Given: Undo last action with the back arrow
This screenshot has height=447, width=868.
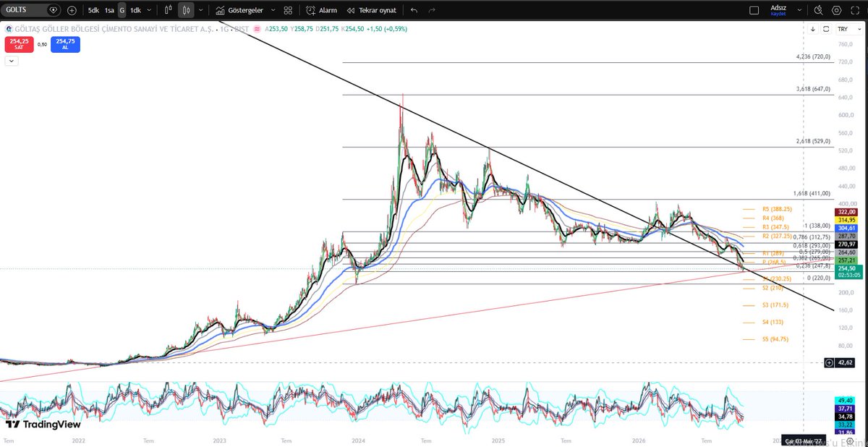Looking at the screenshot, I should (x=414, y=10).
